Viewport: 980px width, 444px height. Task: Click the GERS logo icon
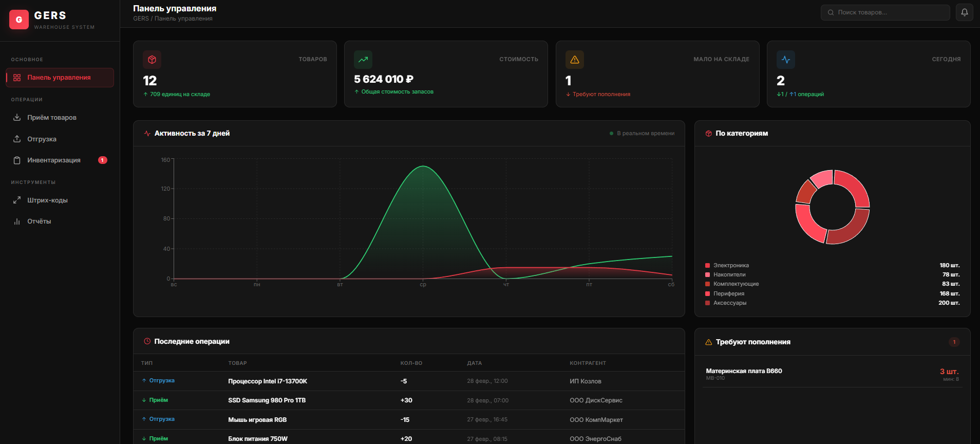click(x=19, y=20)
